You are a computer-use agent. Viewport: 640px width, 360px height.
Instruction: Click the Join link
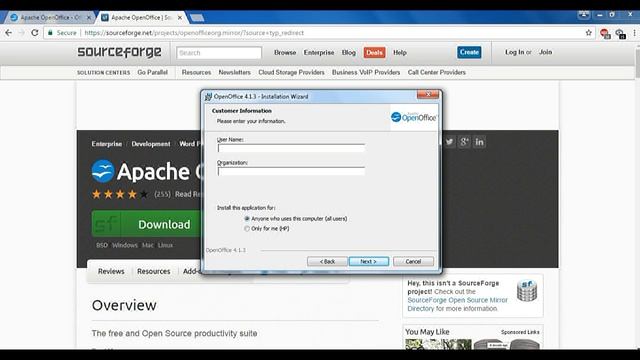tap(545, 52)
